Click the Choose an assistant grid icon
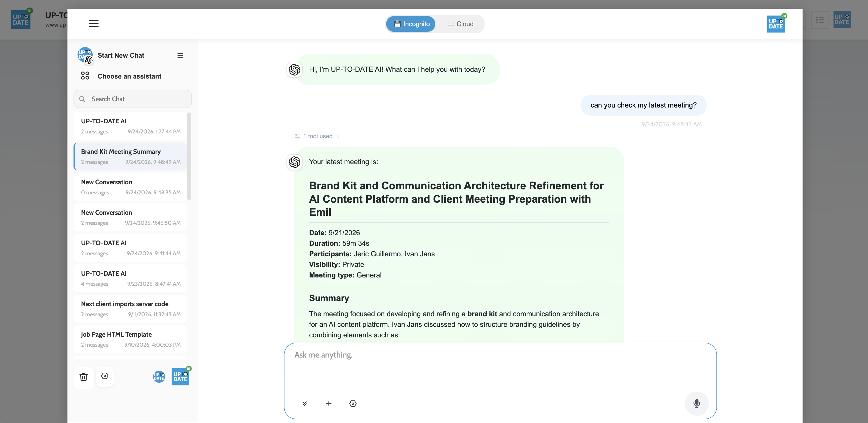Viewport: 868px width, 423px height. tap(85, 76)
